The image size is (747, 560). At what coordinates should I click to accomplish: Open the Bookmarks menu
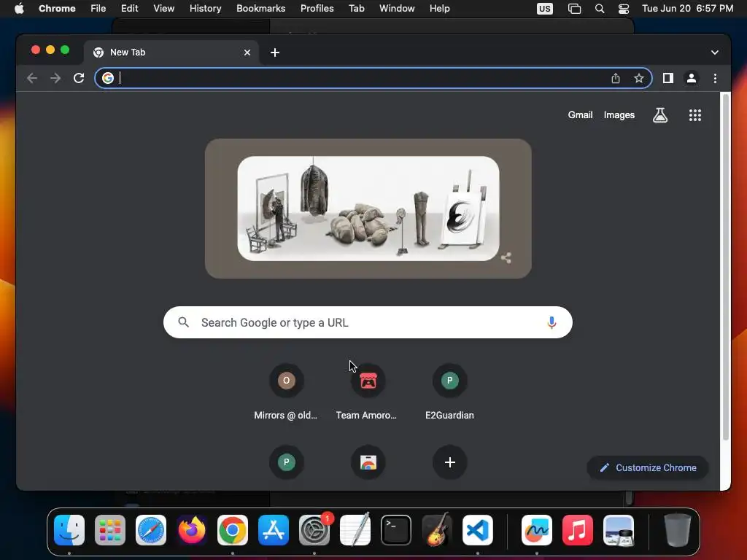click(260, 9)
